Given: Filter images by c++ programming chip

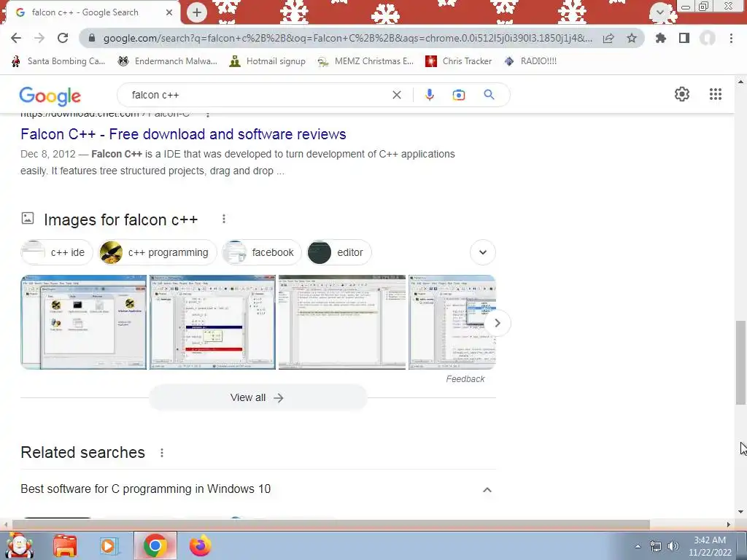Looking at the screenshot, I should point(158,252).
